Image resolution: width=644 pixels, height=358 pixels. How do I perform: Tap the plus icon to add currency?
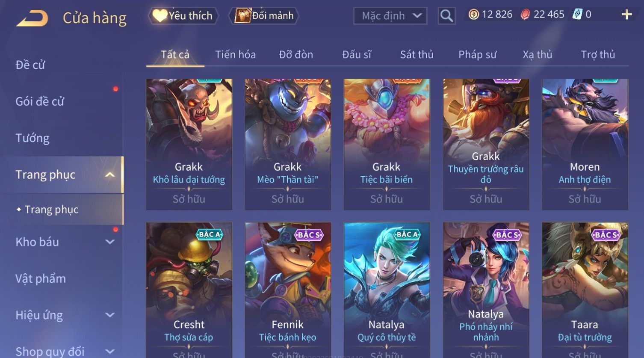[x=626, y=15]
